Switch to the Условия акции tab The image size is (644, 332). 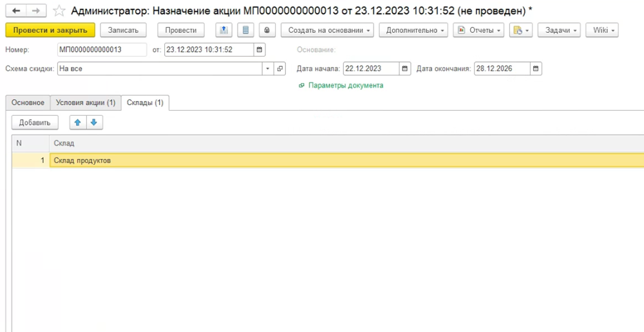(86, 103)
